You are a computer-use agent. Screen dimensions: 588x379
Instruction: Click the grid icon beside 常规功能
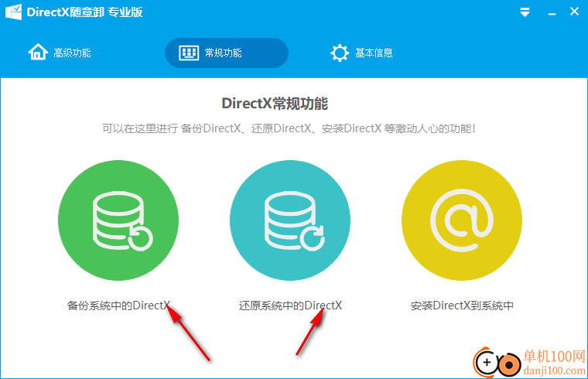[189, 53]
